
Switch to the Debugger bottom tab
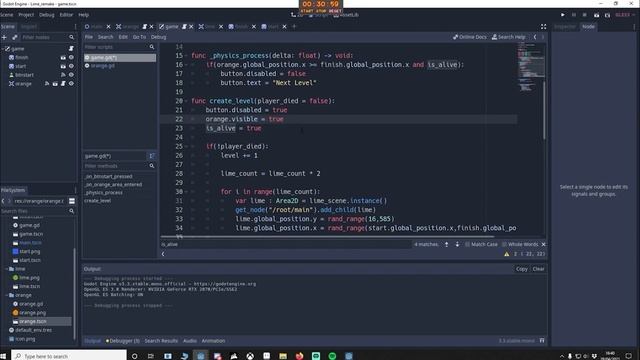pos(122,340)
